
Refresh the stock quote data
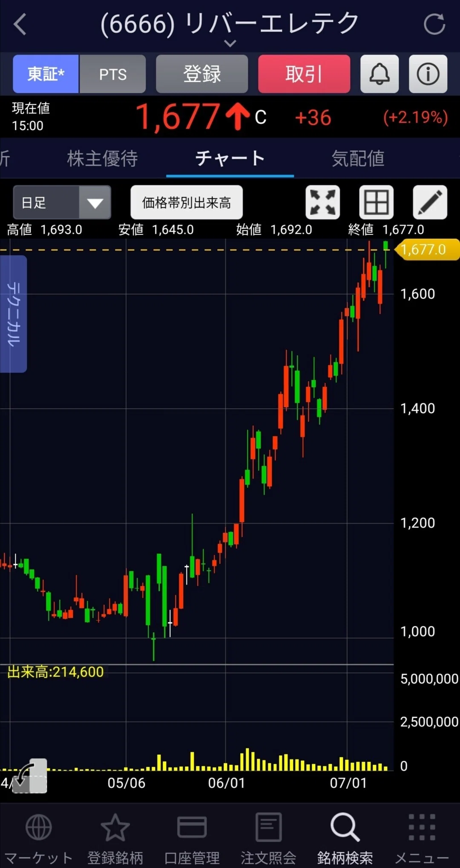pos(434,24)
